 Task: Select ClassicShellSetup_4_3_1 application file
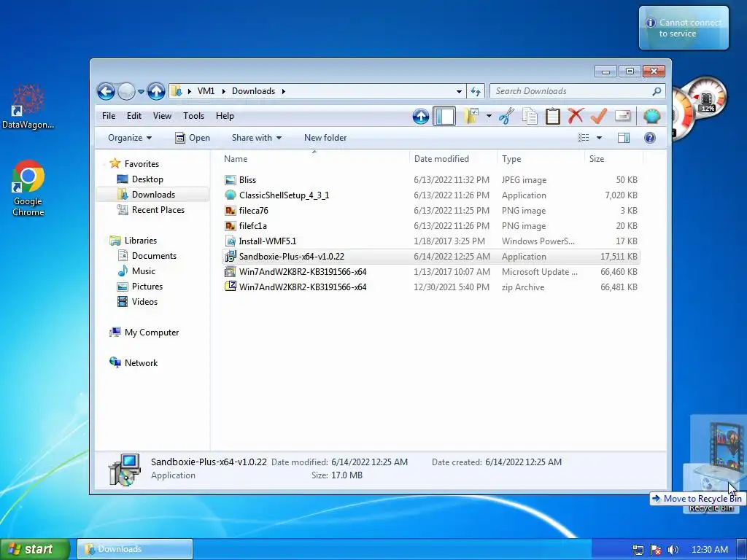pos(431,195)
